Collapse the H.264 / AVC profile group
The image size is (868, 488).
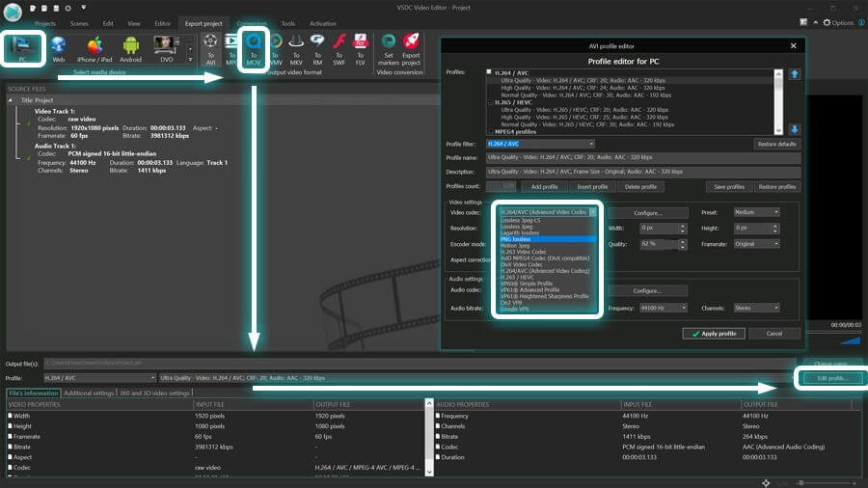coord(489,72)
